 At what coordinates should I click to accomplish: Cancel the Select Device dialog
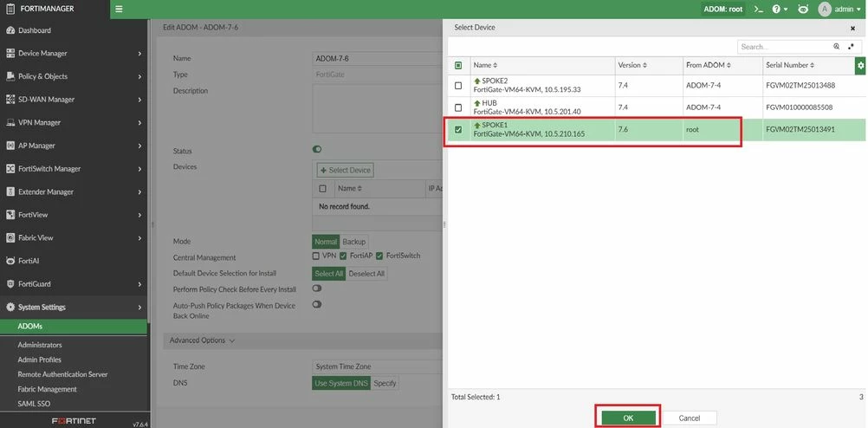(690, 418)
